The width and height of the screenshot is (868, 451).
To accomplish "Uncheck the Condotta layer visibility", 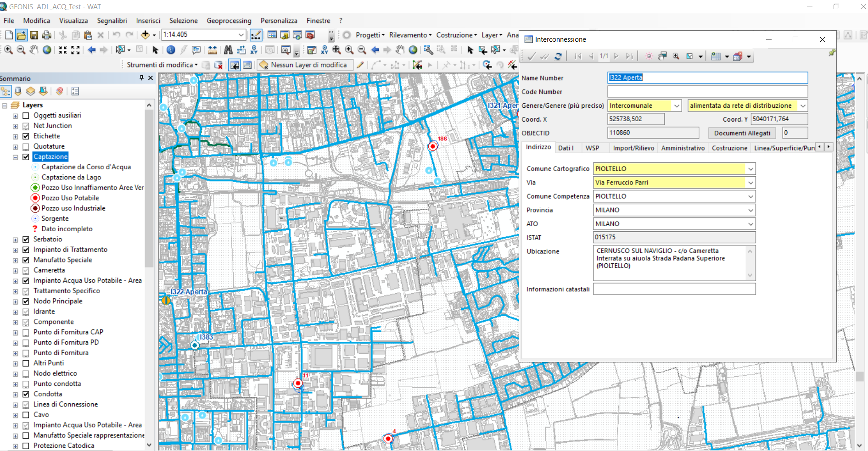I will 26,394.
